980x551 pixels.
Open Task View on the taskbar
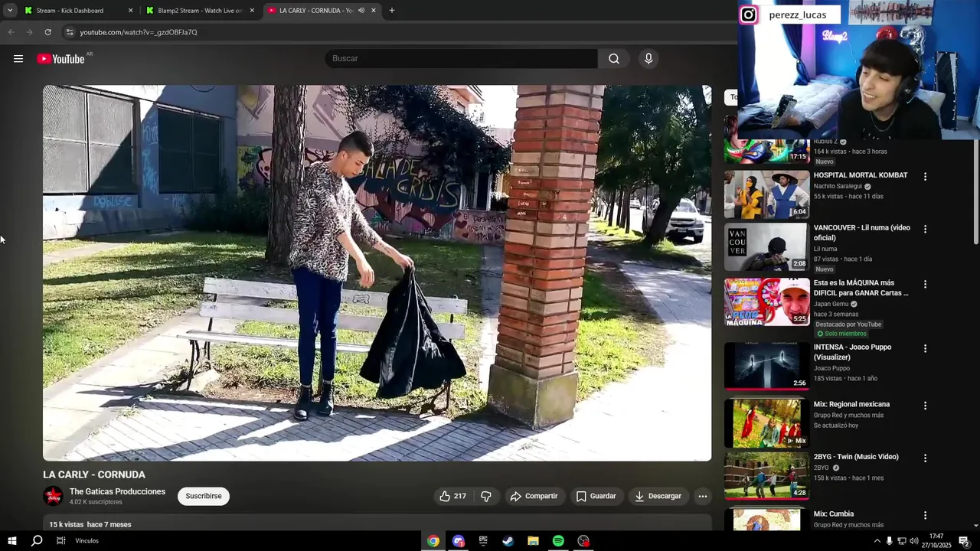61,541
